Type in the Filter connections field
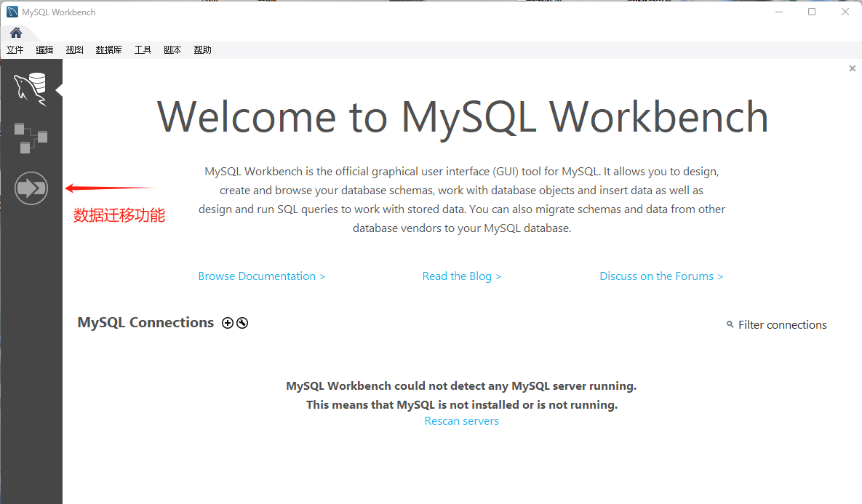 (x=782, y=325)
